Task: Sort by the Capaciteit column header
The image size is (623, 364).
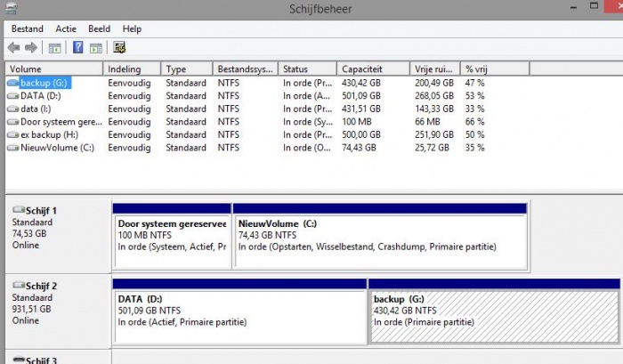Action: pos(373,69)
